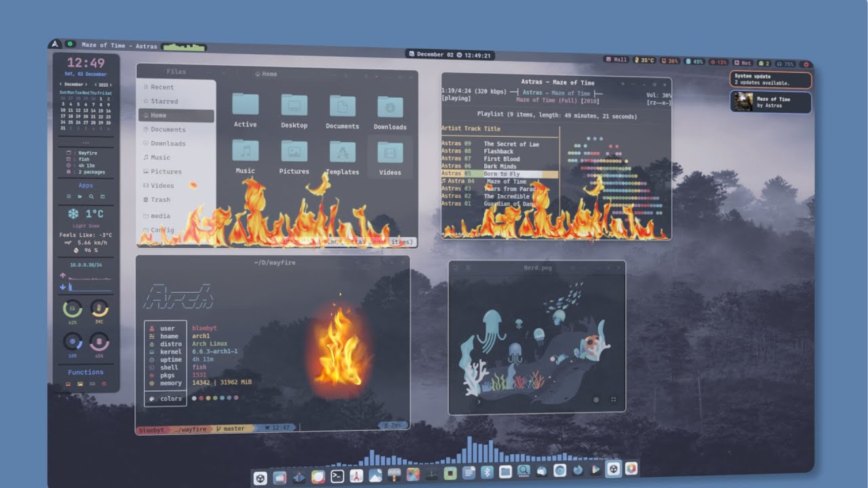Screen dimensions: 868x488
Task: Open Trash in Files sidebar
Action: [x=176, y=200]
